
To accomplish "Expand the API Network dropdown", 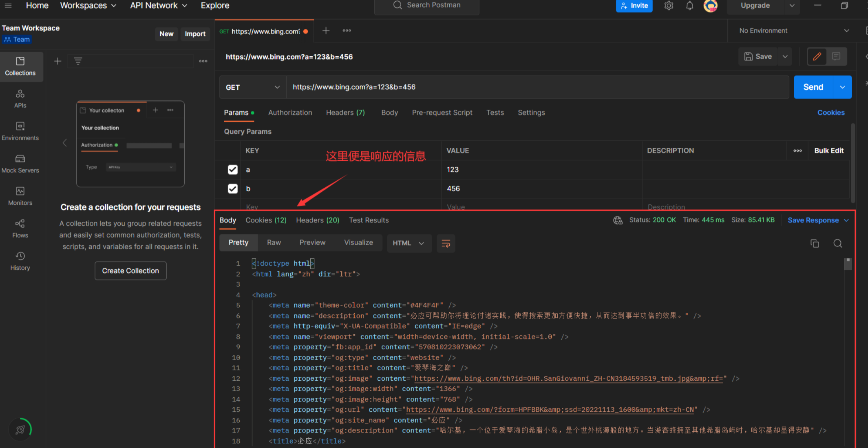I will coord(159,5).
